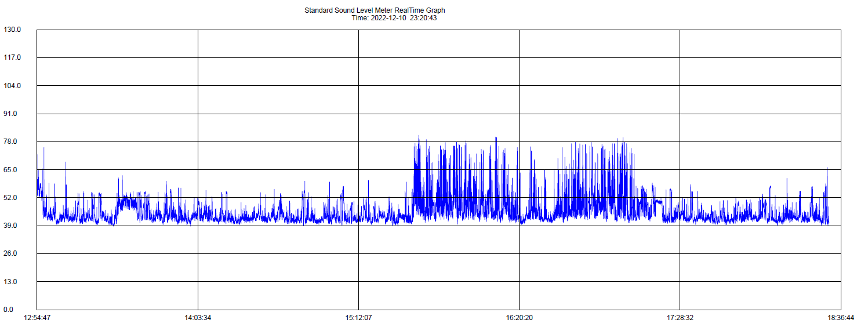The width and height of the screenshot is (868, 334).
Task: Click the 130.0 y-axis label
Action: point(12,30)
